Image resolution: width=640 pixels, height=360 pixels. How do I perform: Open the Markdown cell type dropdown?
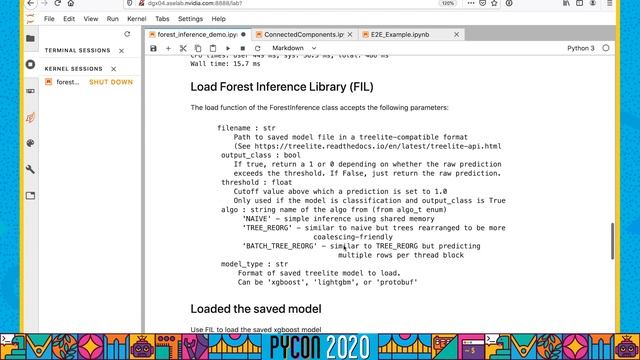coord(294,48)
